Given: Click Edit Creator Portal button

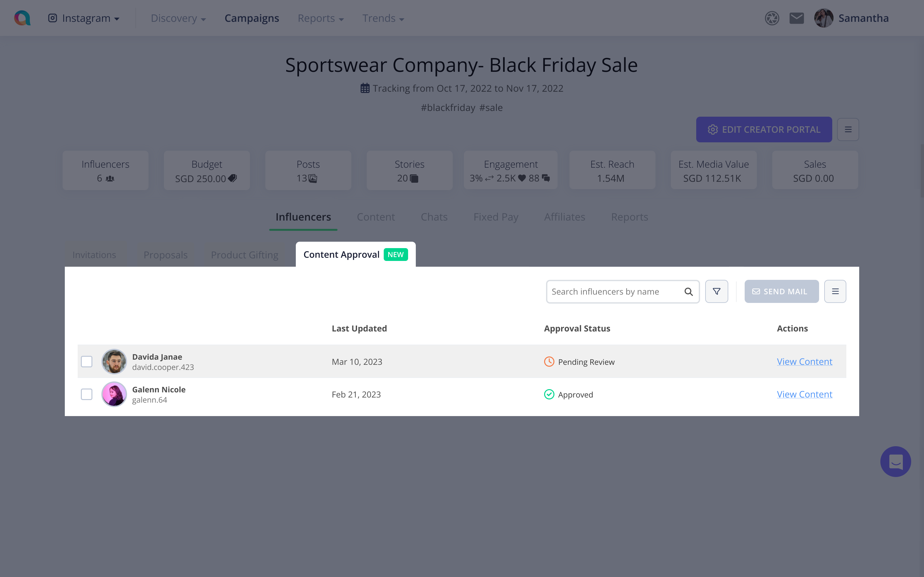Looking at the screenshot, I should [764, 130].
